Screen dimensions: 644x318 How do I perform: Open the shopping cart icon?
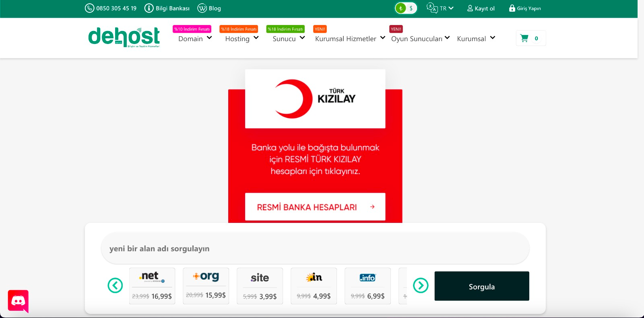tap(524, 38)
